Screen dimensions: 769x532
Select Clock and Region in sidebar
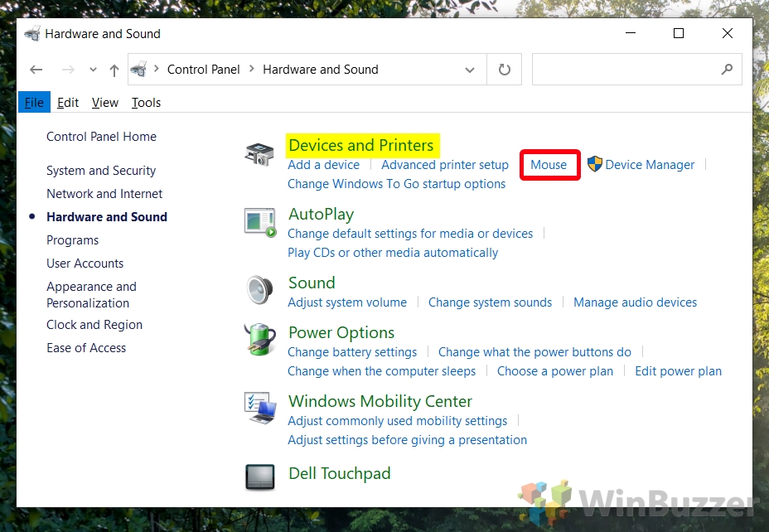pos(94,325)
